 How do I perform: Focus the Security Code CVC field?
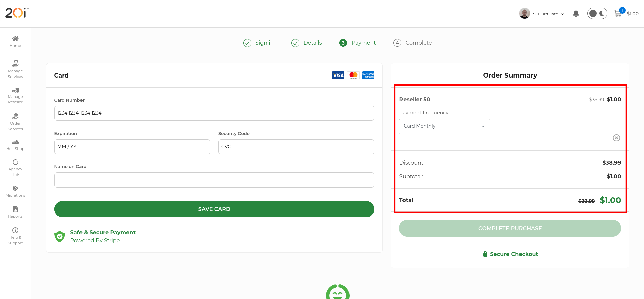pos(296,147)
